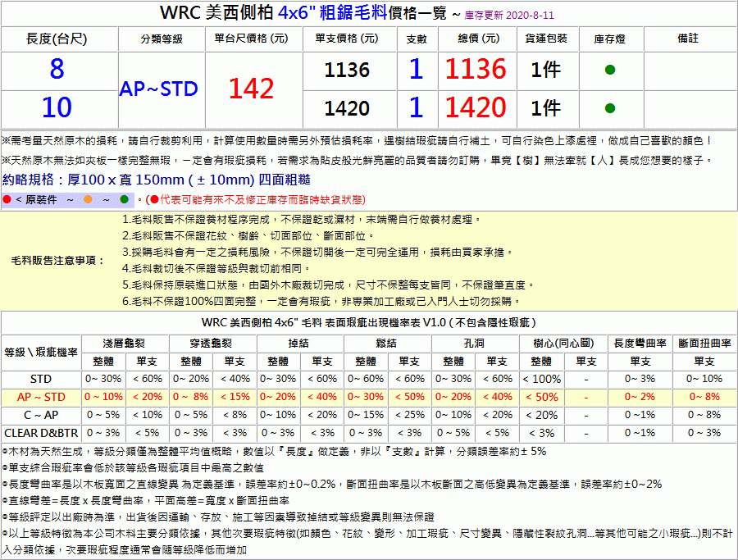Viewport: 738px width, 560px height.
Task: Click the < 100% cell in STD row
Action: 542,380
